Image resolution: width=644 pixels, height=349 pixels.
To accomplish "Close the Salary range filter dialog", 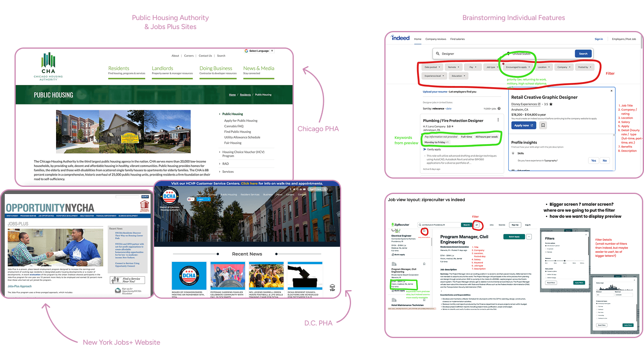I will click(x=634, y=280).
